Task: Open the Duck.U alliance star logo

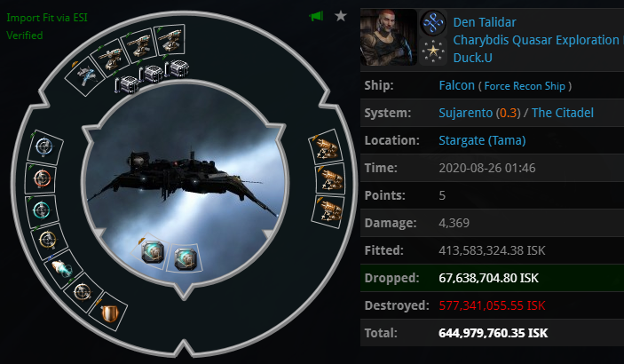Action: (433, 51)
